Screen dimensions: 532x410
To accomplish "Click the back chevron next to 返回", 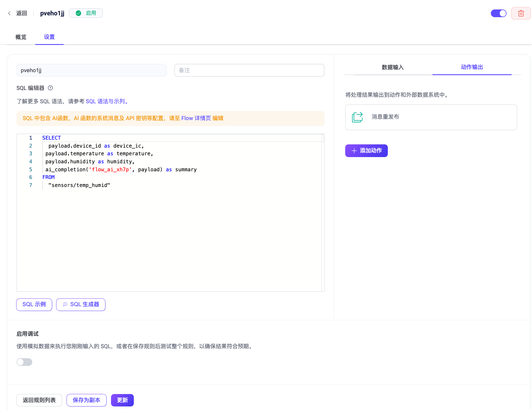I will click(x=9, y=13).
